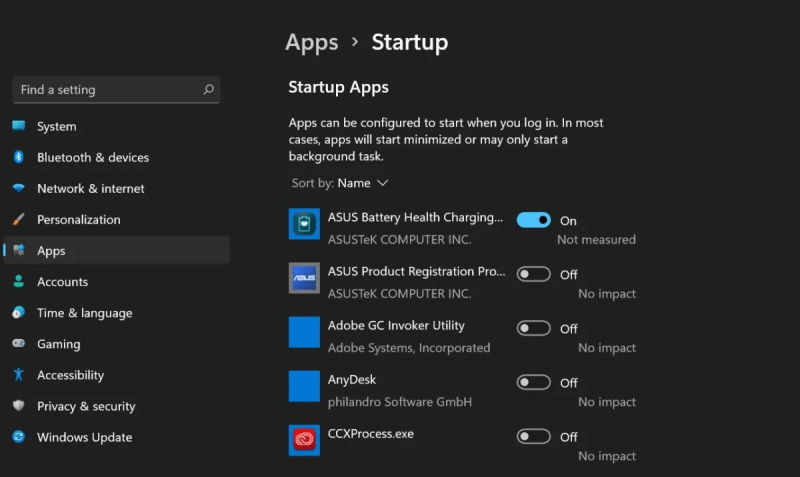Screen dimensions: 800x477
Task: Click the CCXProcess.exe name
Action: pyautogui.click(x=371, y=434)
